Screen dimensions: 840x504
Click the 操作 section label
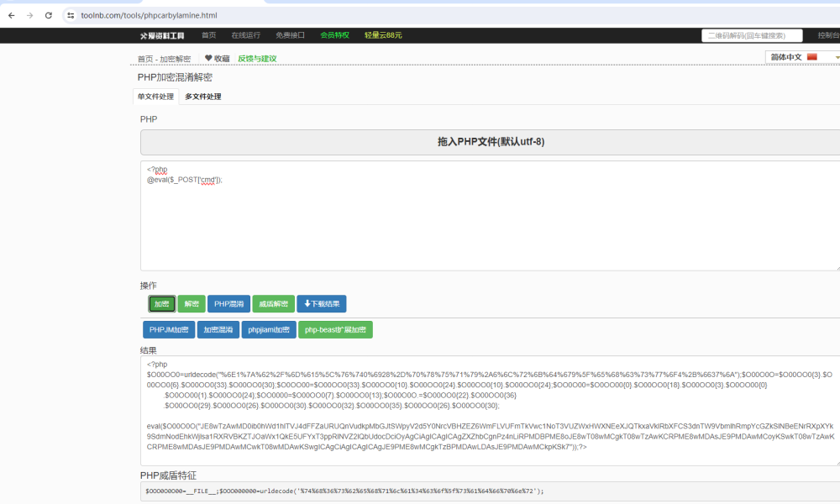149,286
